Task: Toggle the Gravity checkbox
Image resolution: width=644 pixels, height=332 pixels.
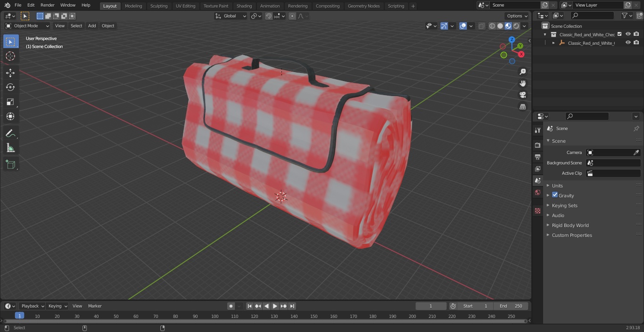Action: (x=555, y=195)
